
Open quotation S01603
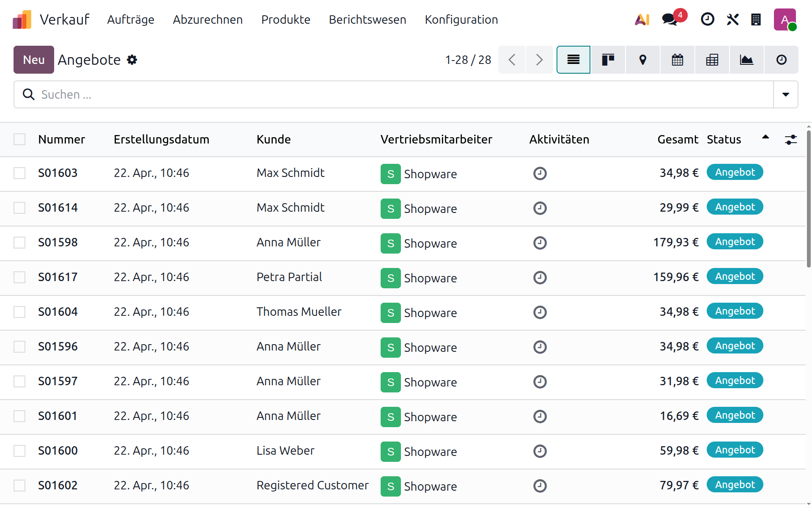coord(58,173)
